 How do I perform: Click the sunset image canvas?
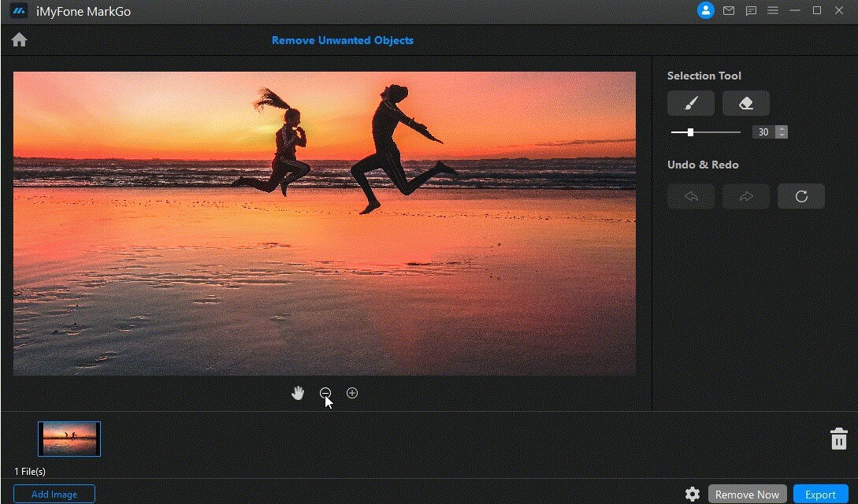[325, 223]
